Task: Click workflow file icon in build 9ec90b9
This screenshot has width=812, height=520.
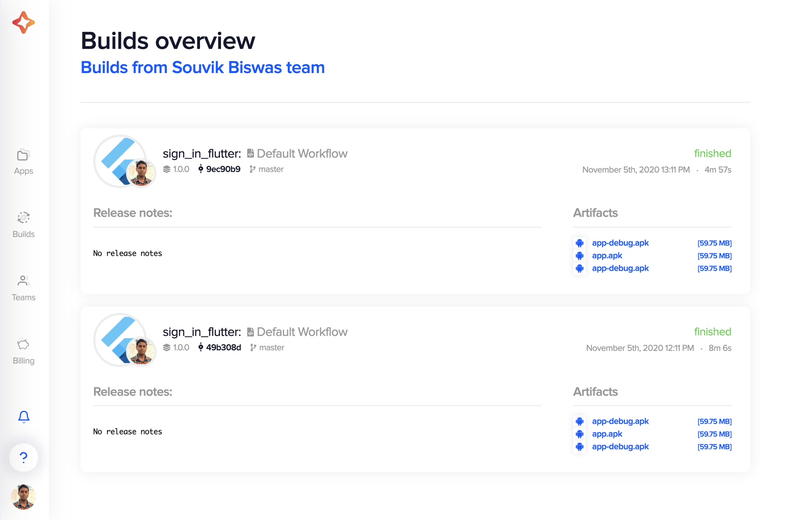Action: pos(250,153)
